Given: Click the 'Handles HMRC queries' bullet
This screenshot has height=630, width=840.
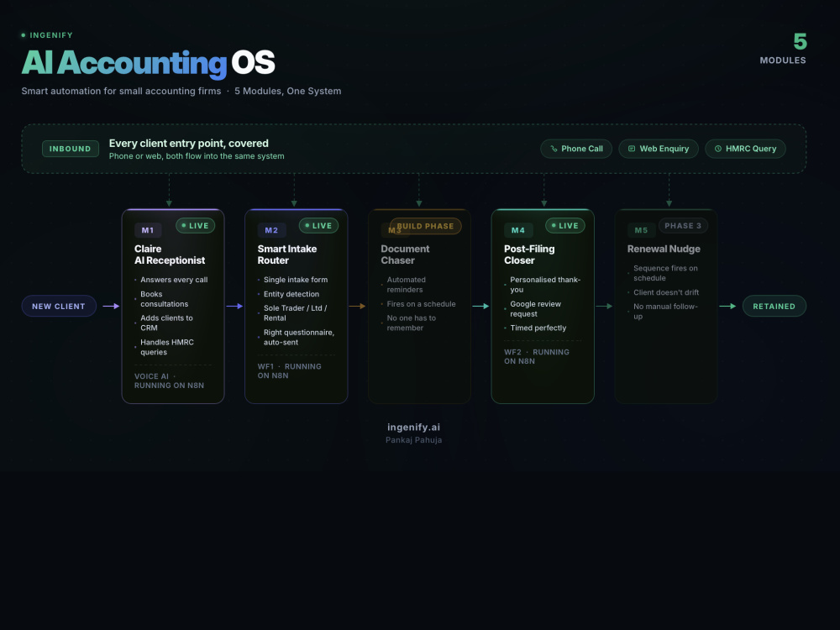Looking at the screenshot, I should [166, 347].
